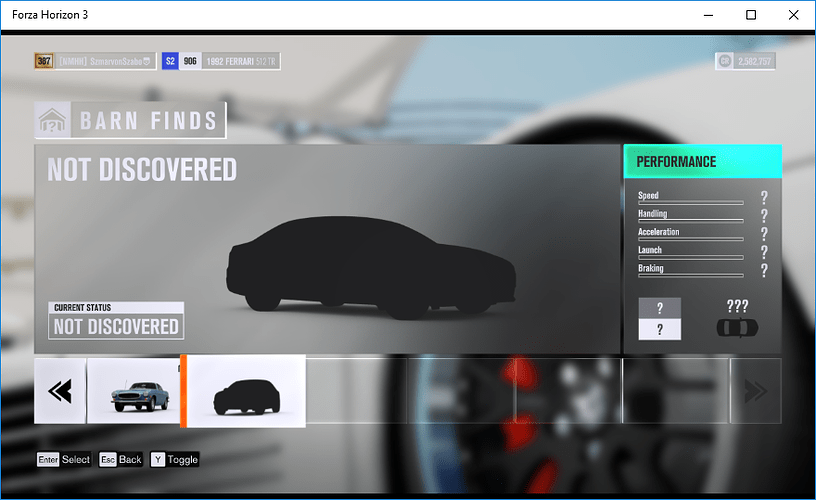Click the Handling stat bar
The height and width of the screenshot is (500, 816).
(x=691, y=221)
